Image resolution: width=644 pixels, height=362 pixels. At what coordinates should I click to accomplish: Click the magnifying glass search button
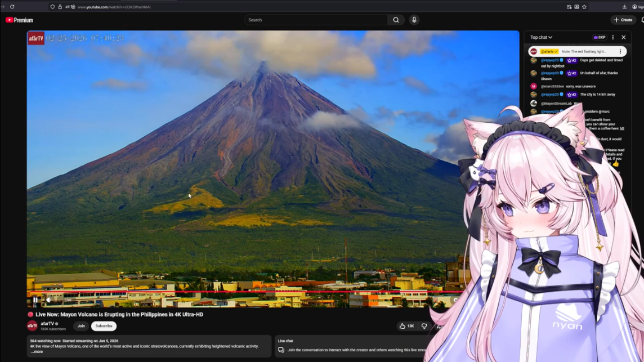396,20
